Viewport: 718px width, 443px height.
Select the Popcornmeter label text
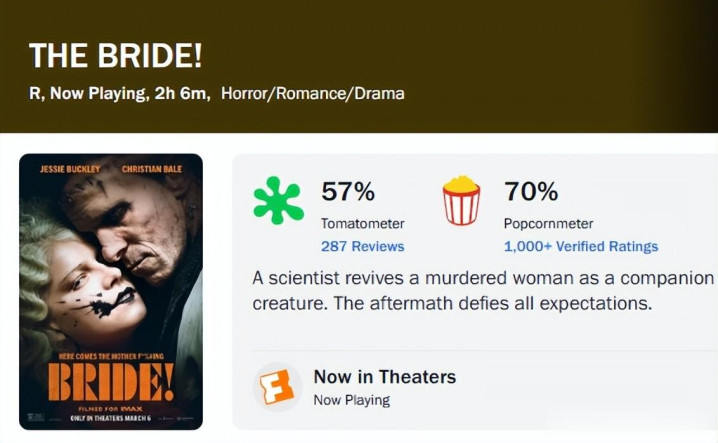(549, 223)
